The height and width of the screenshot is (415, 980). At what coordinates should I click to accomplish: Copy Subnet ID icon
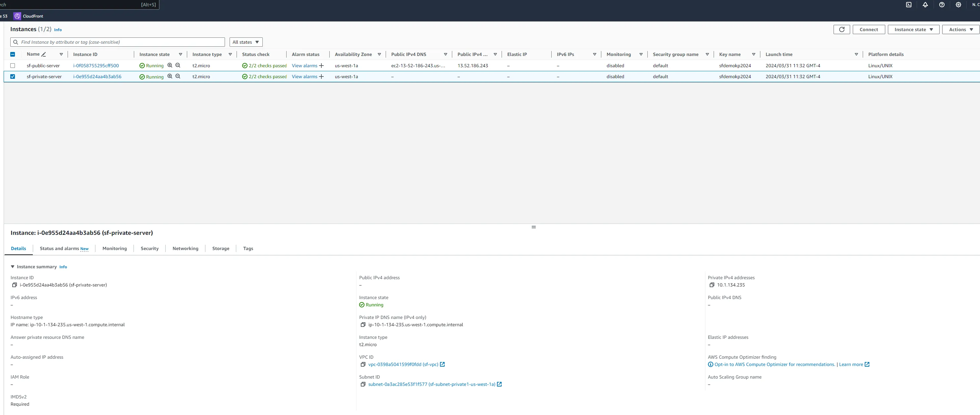click(363, 384)
